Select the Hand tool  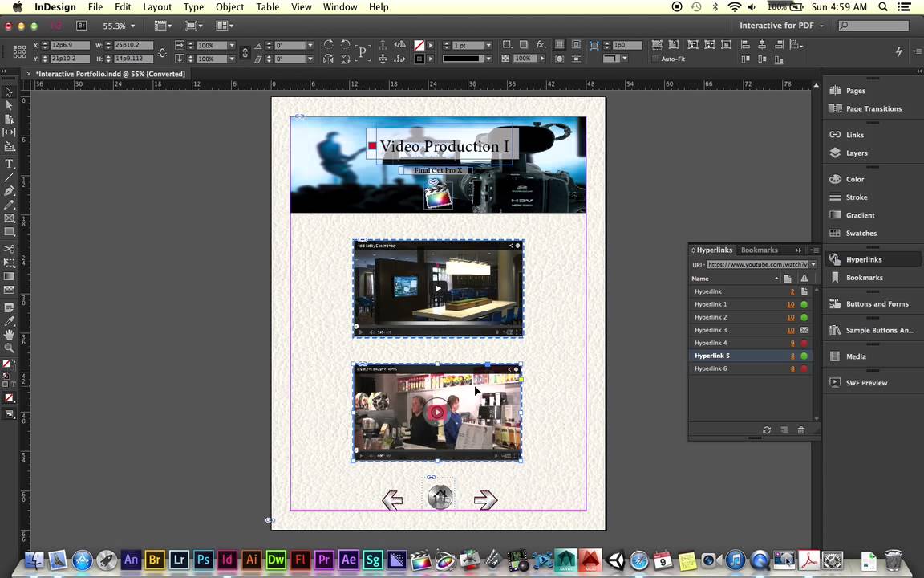pyautogui.click(x=9, y=335)
